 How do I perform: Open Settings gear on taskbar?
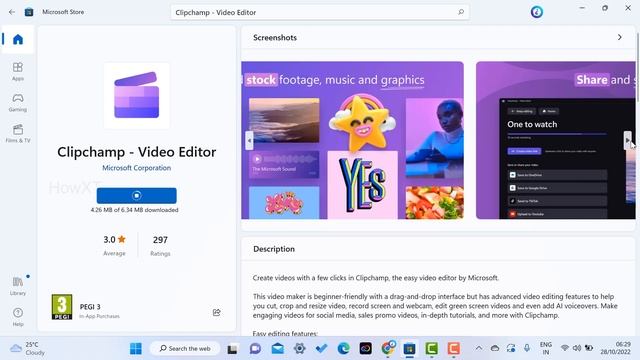300,349
